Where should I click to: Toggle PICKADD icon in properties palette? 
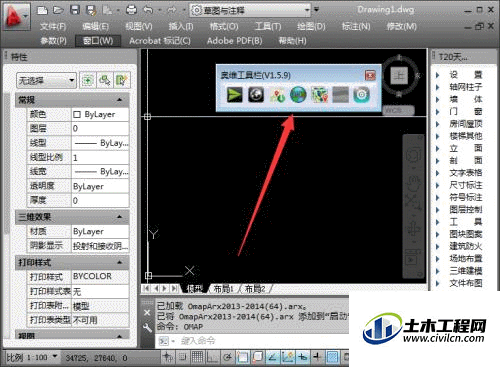(x=88, y=80)
